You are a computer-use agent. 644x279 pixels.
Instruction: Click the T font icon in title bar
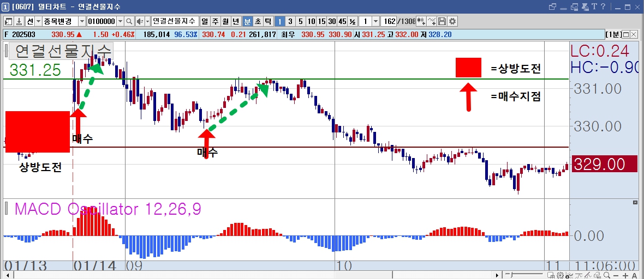594,7
